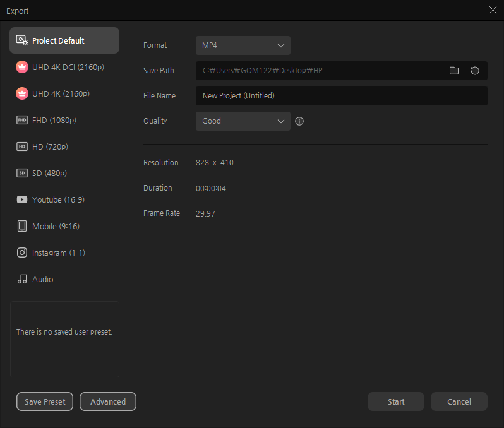This screenshot has height=428, width=504.
Task: Choose the Audio export preset
Action: point(64,279)
